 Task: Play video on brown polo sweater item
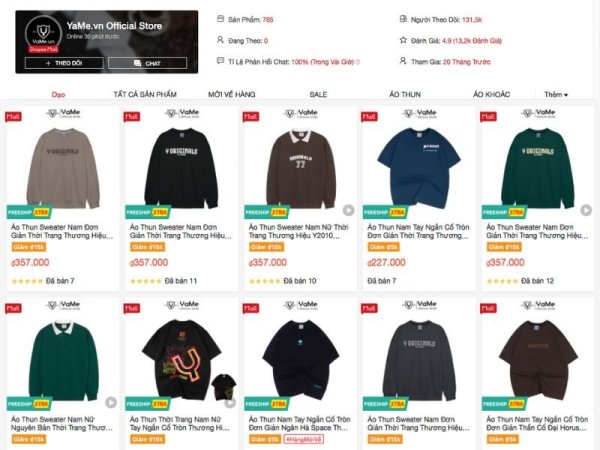(x=348, y=210)
